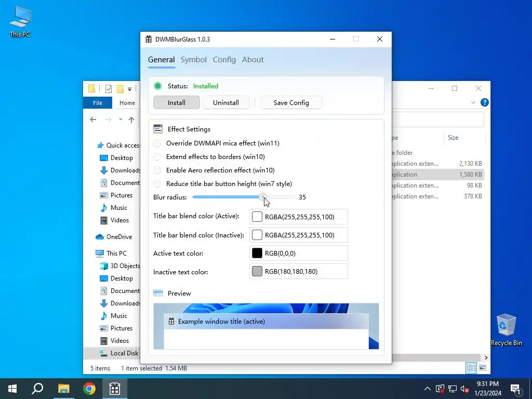Screen dimensions: 532x399
Task: Open Explorer Help icon
Action: [485, 102]
